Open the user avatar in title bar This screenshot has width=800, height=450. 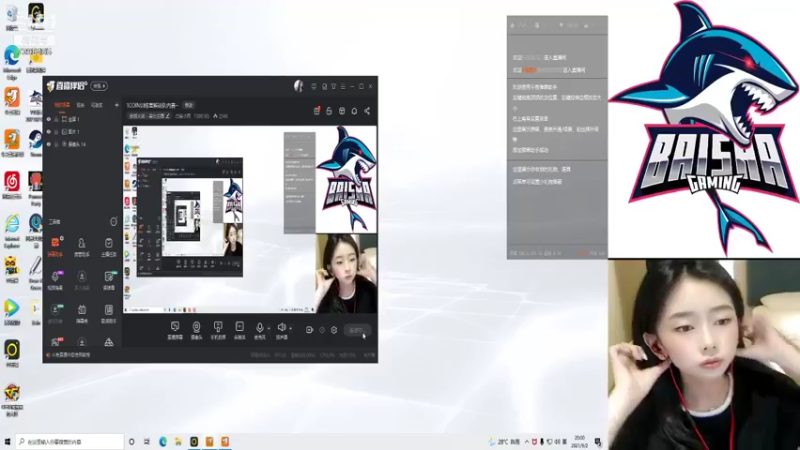click(x=298, y=86)
